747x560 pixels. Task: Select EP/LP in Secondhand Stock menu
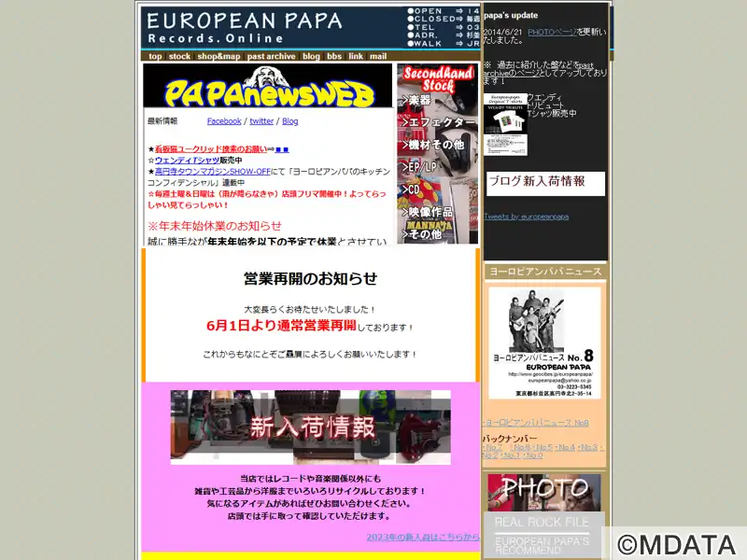(x=419, y=167)
